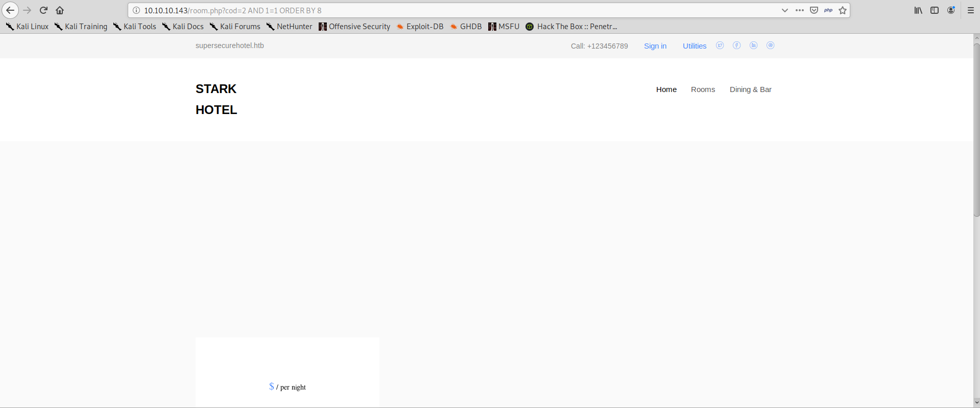Viewport: 980px width, 408px height.
Task: Click the supersecurehotel.htb text
Action: pyautogui.click(x=230, y=46)
